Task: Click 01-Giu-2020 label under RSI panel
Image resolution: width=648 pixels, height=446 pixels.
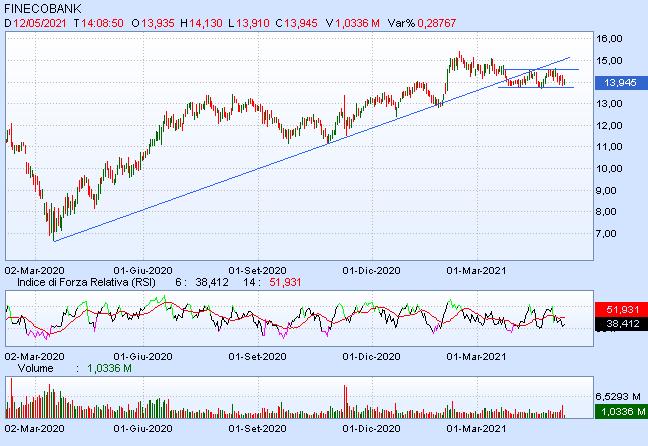Action: (143, 357)
